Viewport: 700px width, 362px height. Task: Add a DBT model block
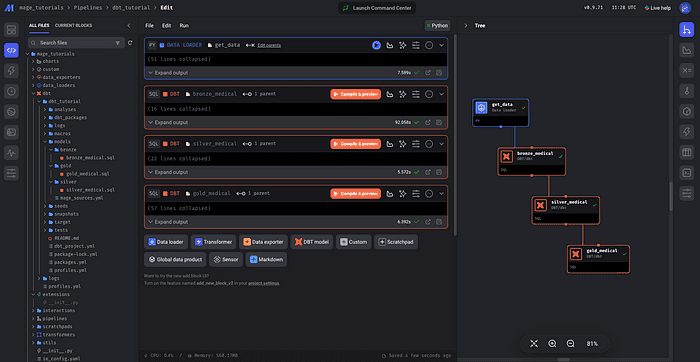click(312, 242)
